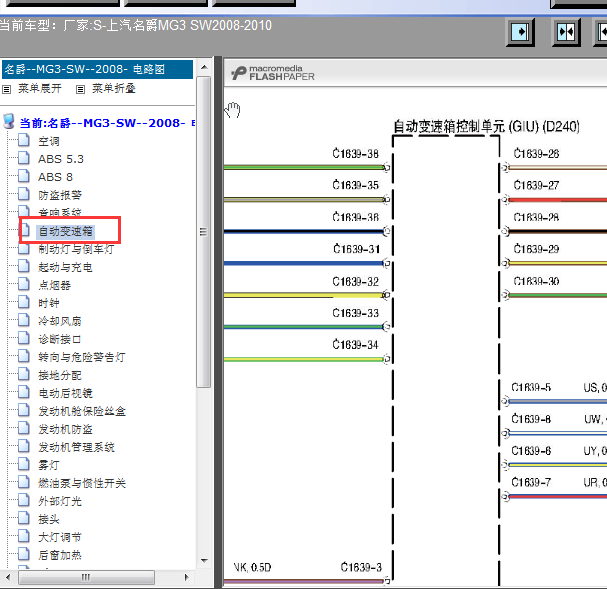Image resolution: width=607 pixels, height=589 pixels.
Task: Open the 后窗加热 entry
Action: click(x=60, y=555)
